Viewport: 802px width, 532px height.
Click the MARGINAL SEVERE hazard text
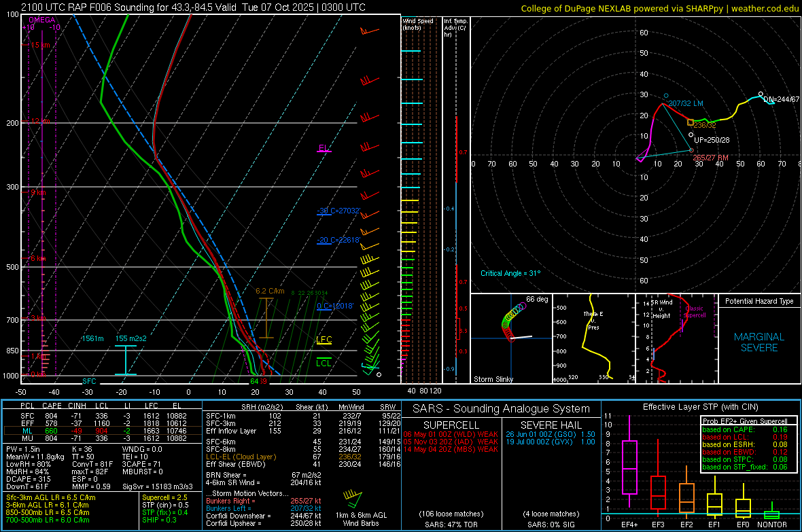759,342
